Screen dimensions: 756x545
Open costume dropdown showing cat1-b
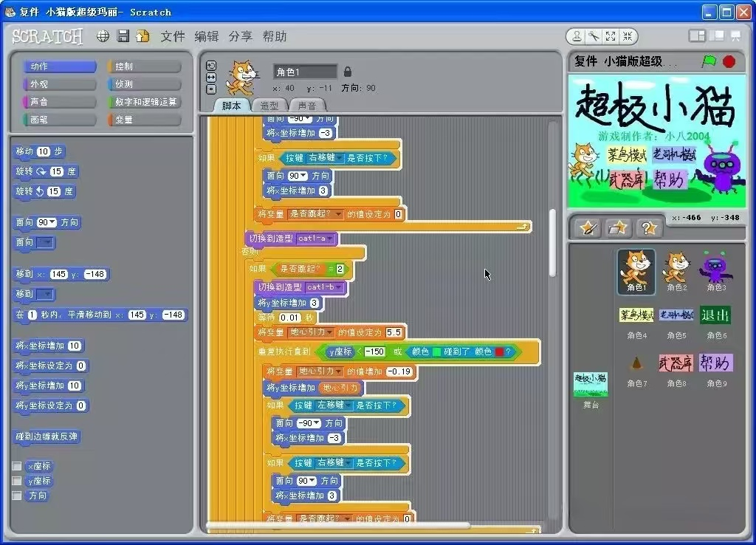click(x=339, y=287)
